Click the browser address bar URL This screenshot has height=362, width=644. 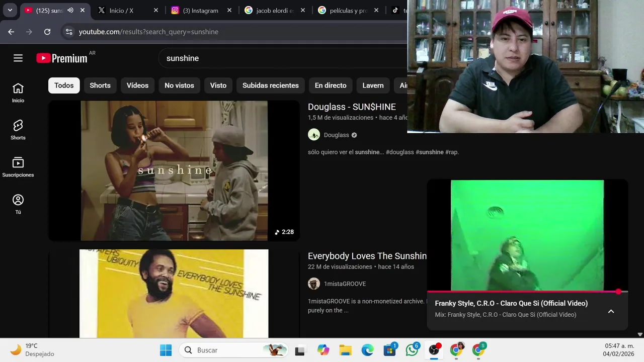tap(148, 32)
